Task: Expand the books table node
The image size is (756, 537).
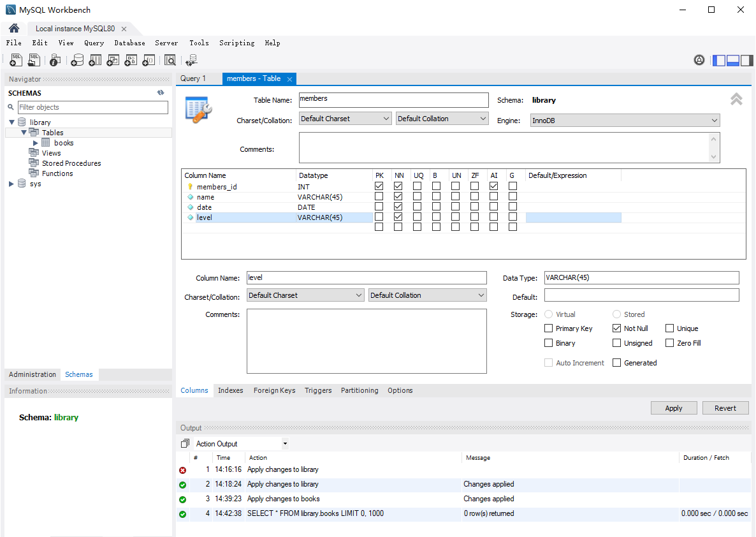Action: pyautogui.click(x=35, y=143)
